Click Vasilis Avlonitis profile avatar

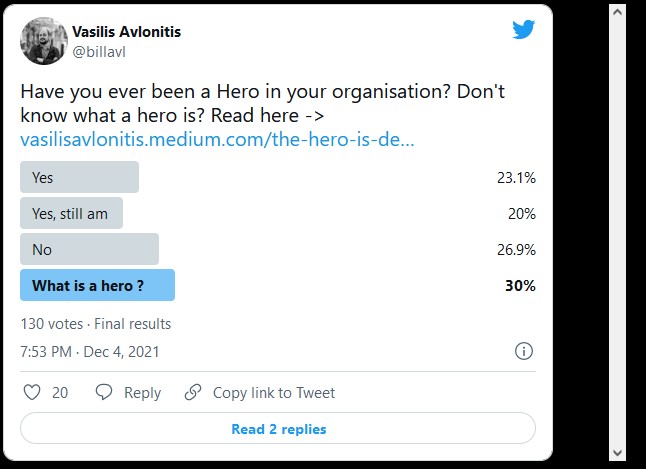44,41
